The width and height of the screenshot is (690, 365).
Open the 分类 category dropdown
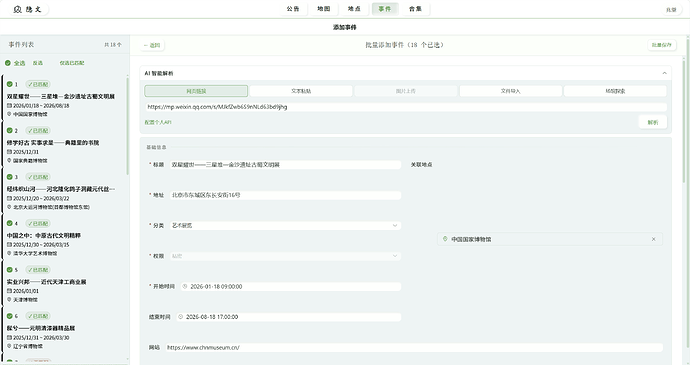pos(286,225)
